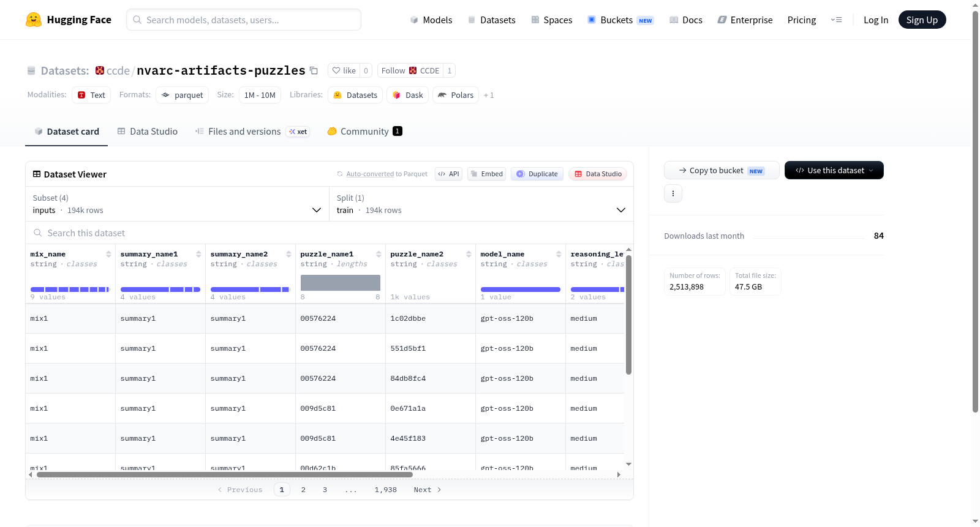
Task: Select the cell containing 1c02dbbe
Action: pos(431,318)
